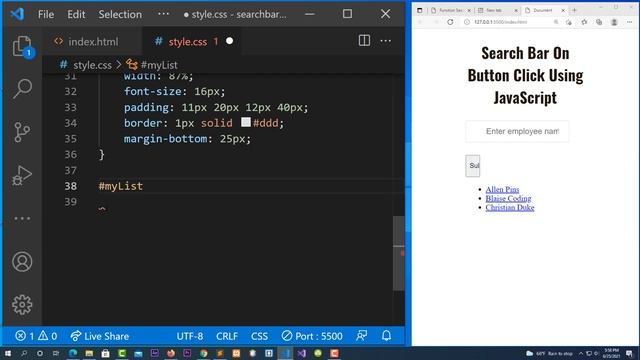Open the Source Control view
640x360 pixels.
click(22, 132)
